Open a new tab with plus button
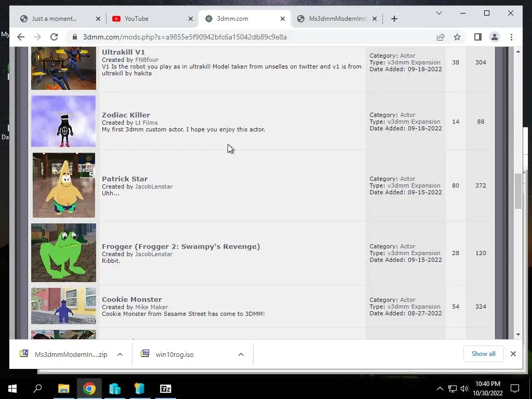Image resolution: width=532 pixels, height=399 pixels. 394,19
